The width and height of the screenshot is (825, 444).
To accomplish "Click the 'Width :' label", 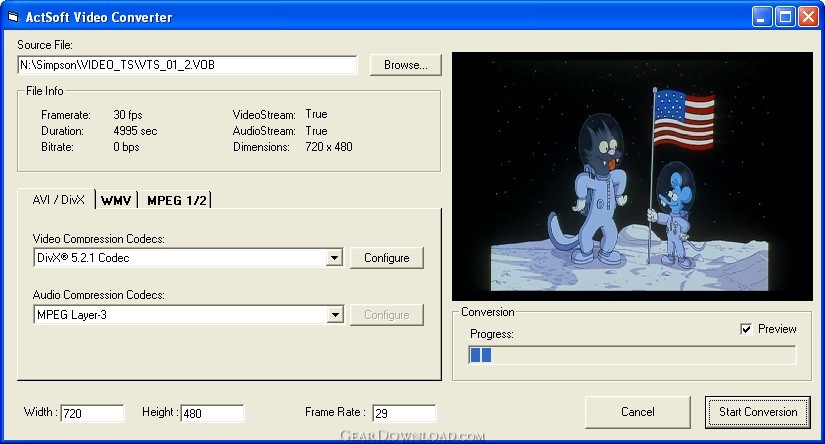I will tap(41, 412).
